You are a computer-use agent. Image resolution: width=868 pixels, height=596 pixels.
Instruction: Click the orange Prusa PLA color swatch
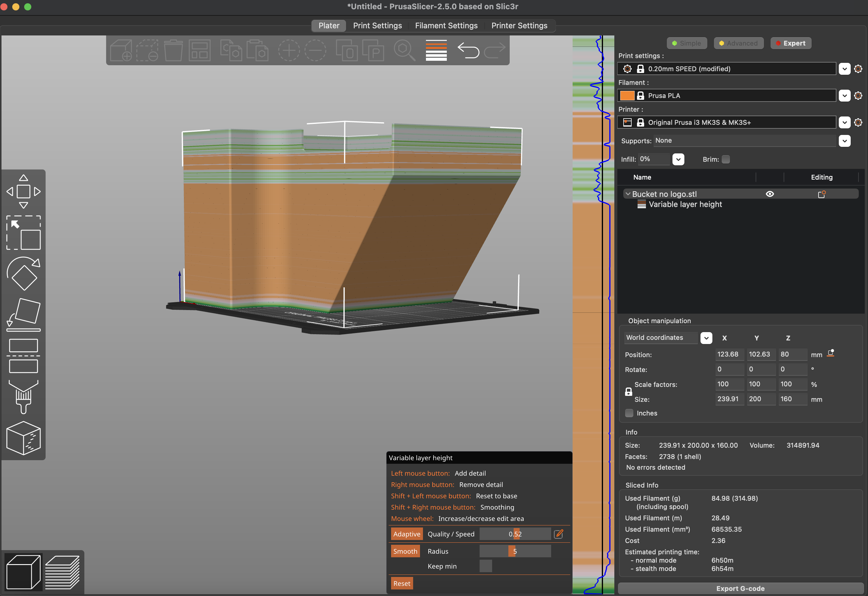[x=627, y=96]
